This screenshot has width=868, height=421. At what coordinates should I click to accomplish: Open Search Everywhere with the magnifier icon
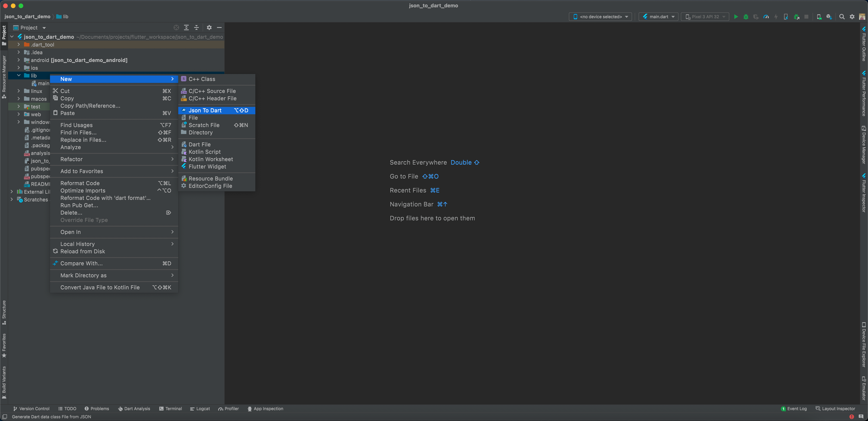tap(842, 16)
